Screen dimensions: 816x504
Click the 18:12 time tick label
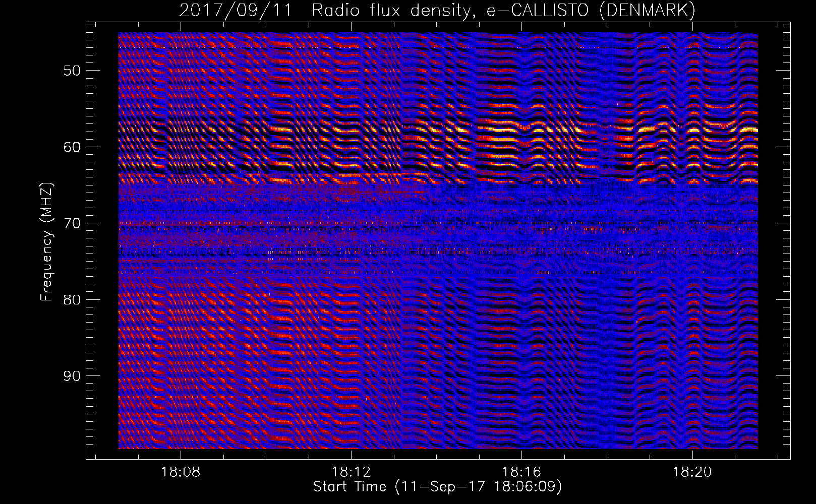[x=351, y=472]
